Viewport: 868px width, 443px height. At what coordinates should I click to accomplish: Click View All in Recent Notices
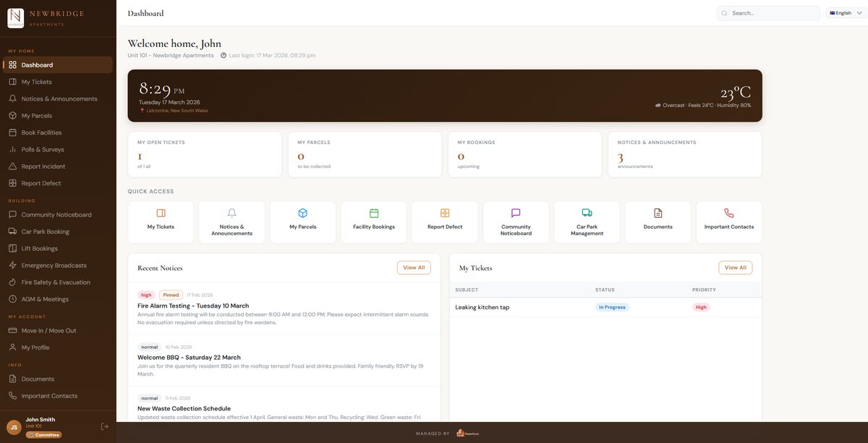413,267
